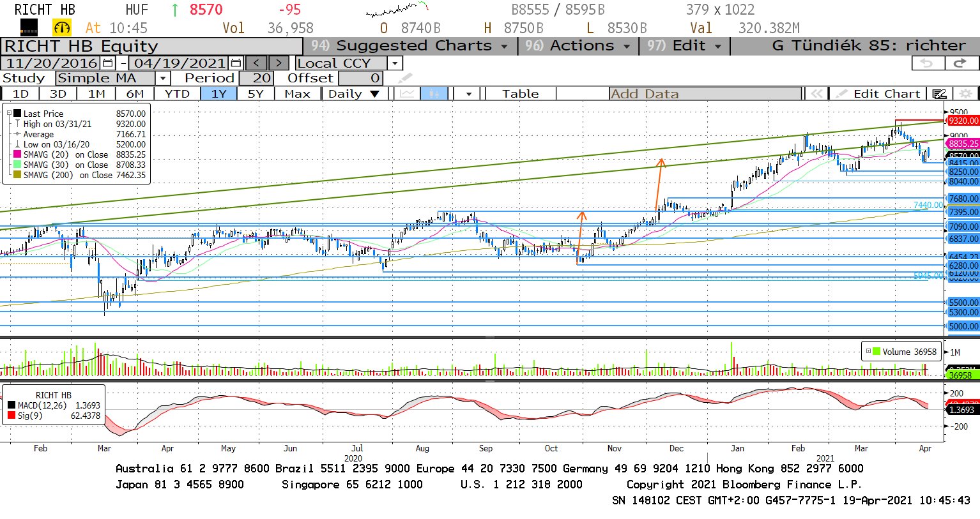Choose the YTD range tab
Image resolution: width=980 pixels, height=519 pixels.
(177, 94)
